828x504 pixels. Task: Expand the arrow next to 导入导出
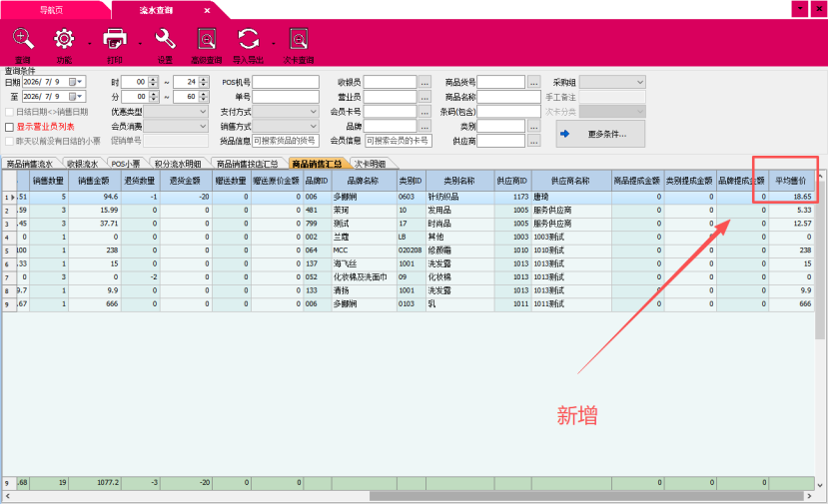[274, 44]
